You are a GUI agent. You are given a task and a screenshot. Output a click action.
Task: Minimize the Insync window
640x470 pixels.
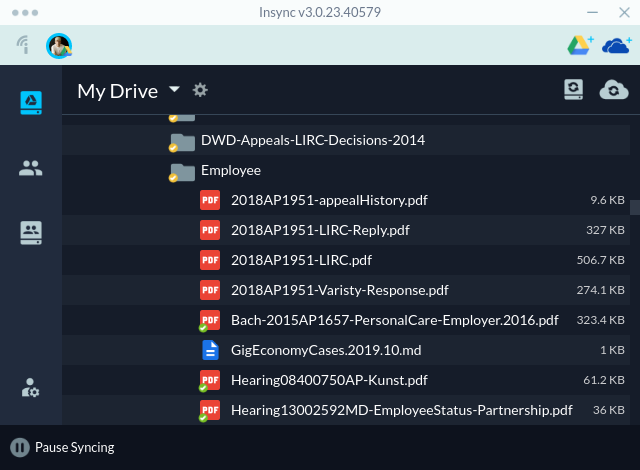point(592,13)
